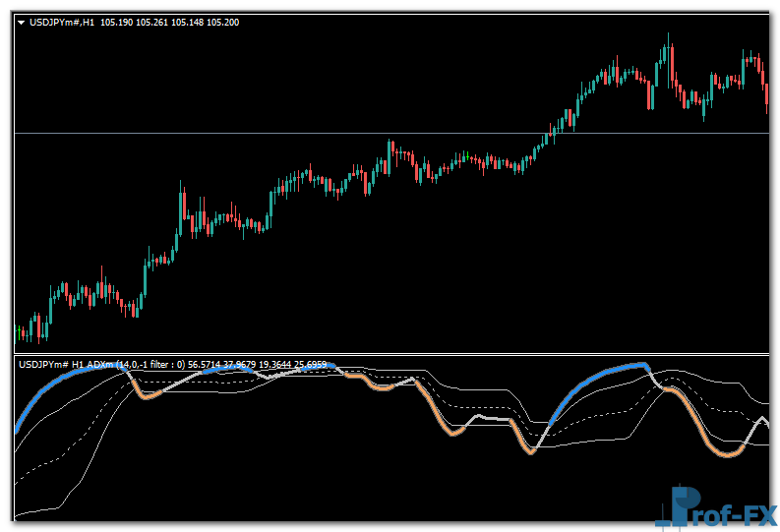Select the first orange ADX dip segment
The height and width of the screenshot is (532, 780).
point(149,396)
